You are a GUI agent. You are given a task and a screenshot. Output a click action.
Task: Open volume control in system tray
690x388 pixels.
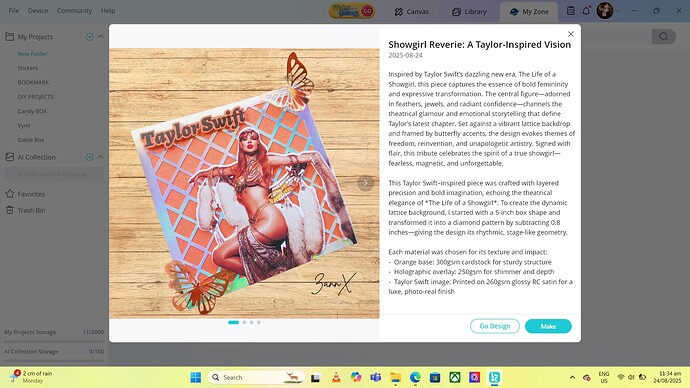(x=631, y=377)
